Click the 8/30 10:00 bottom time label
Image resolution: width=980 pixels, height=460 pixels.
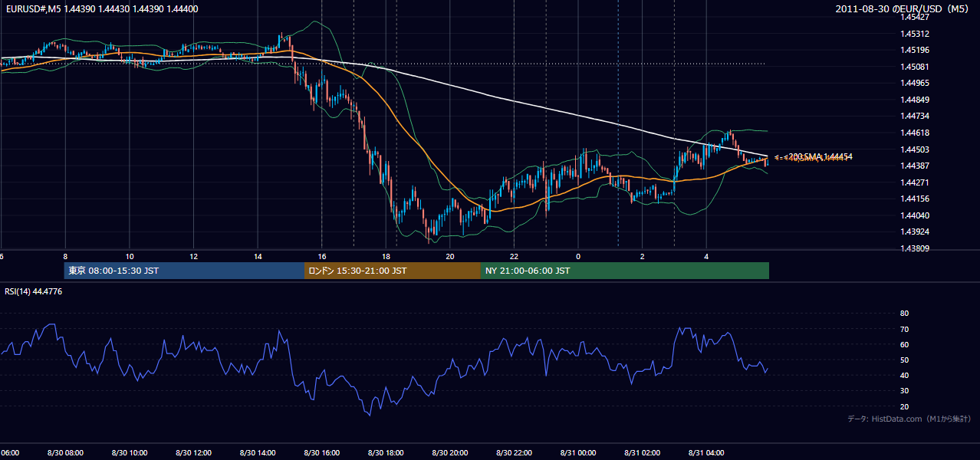130,453
